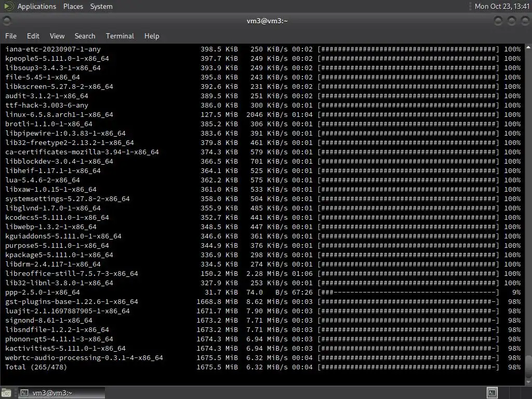
Task: Open the Applications menu
Action: pyautogui.click(x=37, y=6)
